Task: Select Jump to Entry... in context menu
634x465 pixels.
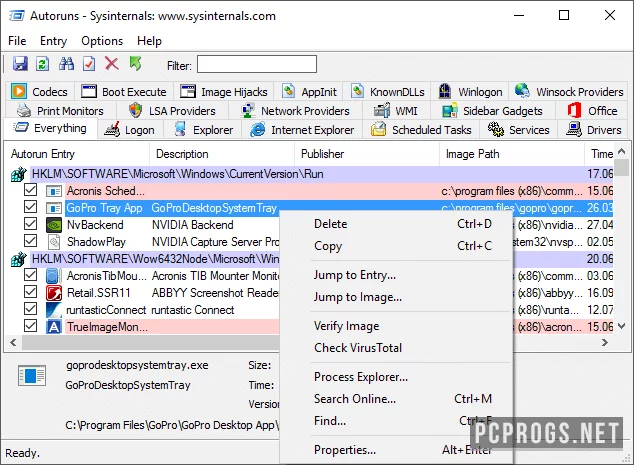Action: pyautogui.click(x=396, y=275)
